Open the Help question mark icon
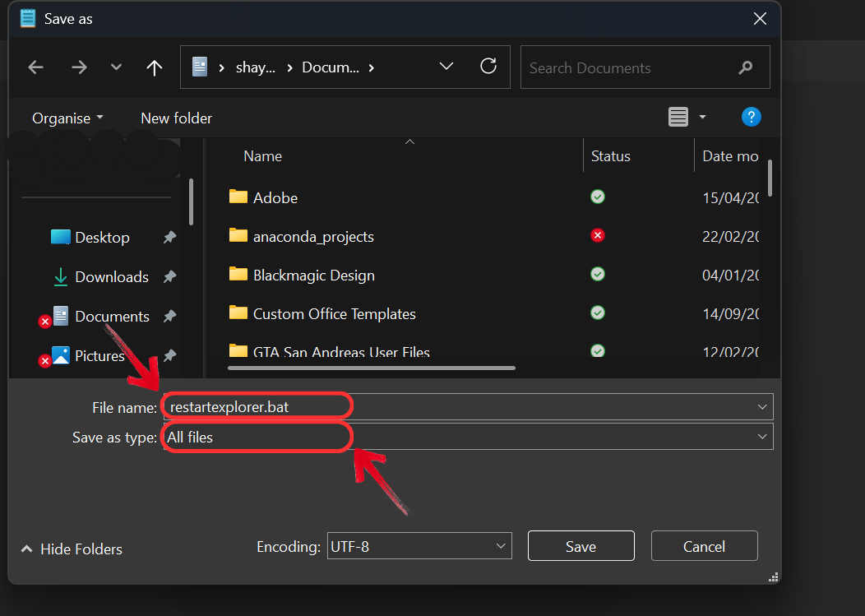The width and height of the screenshot is (865, 616). pos(751,117)
